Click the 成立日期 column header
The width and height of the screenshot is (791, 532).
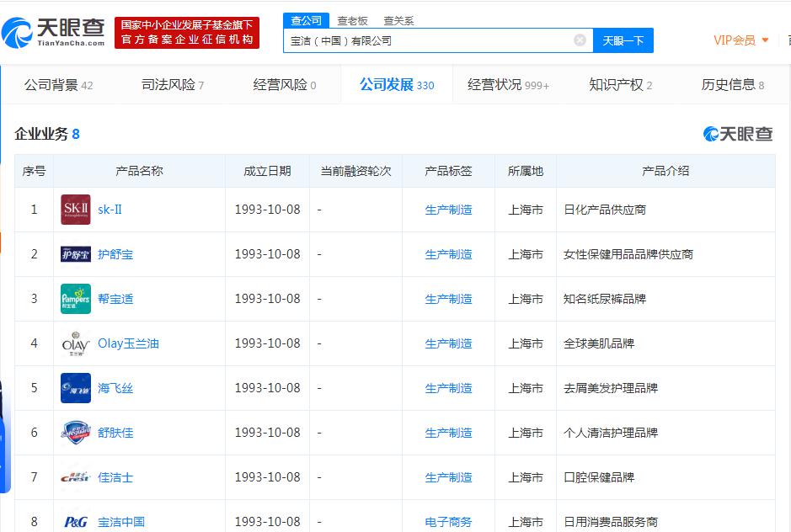[x=267, y=171]
